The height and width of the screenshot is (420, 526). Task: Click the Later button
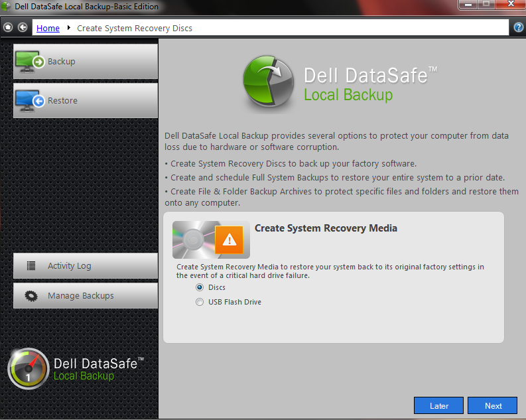[439, 405]
